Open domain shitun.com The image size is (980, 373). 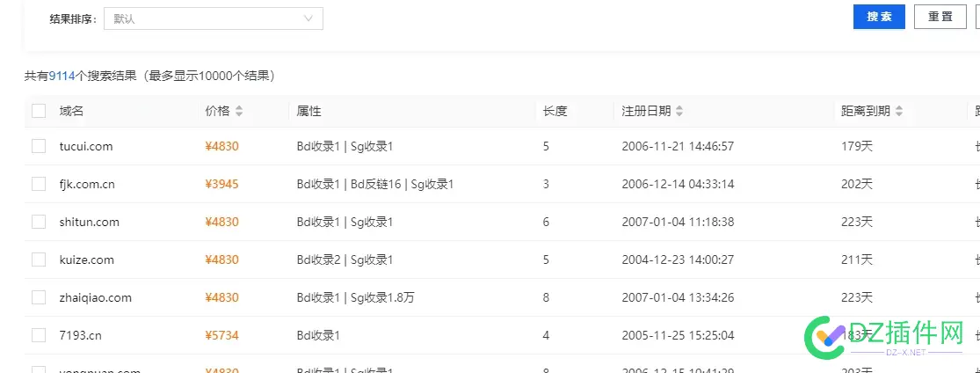pos(90,222)
